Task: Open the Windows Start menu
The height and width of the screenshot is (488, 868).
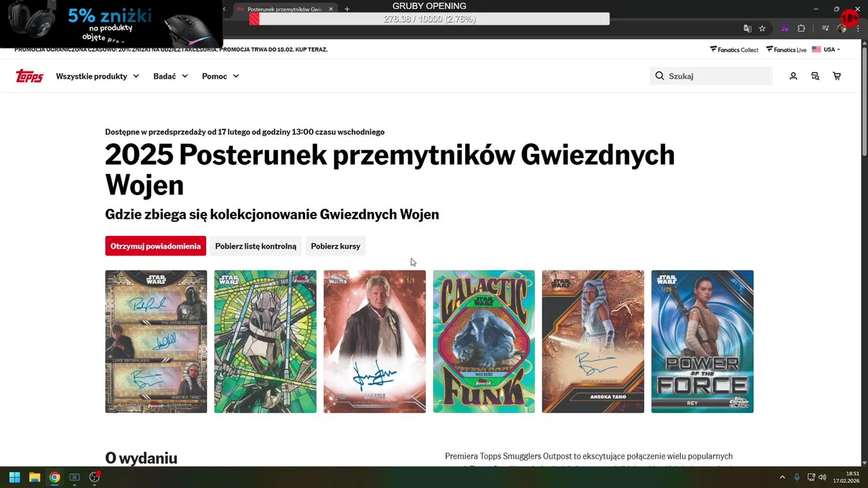Action: [14, 477]
